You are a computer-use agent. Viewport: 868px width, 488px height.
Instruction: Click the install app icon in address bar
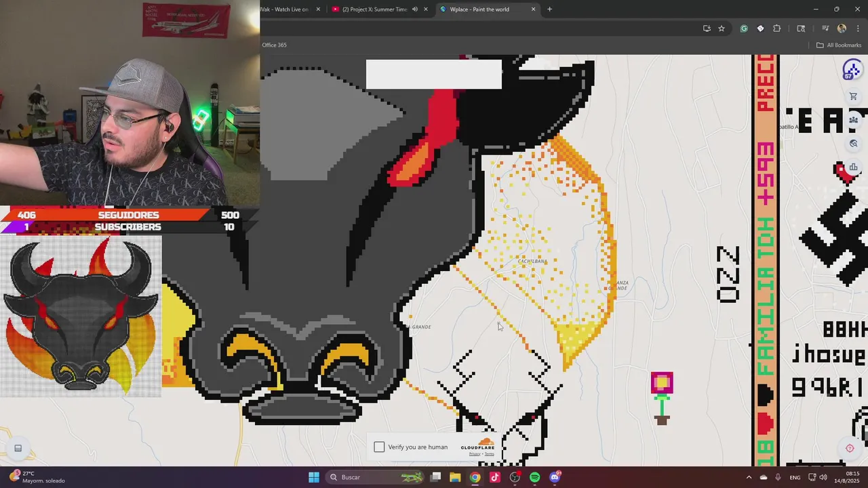pos(707,28)
